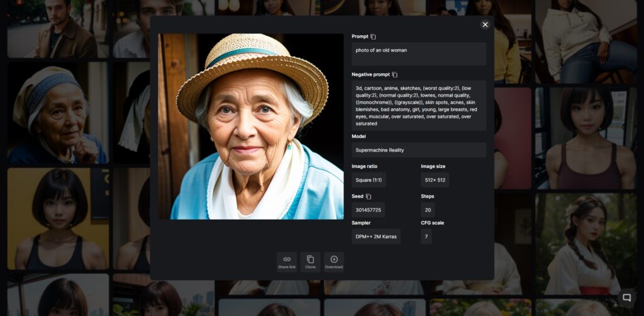Click the Prompt label
644x316 pixels.
360,37
